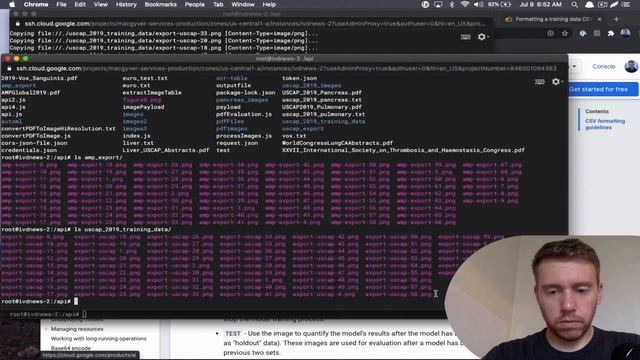Click keyboard icon in rear SSH window showing Copying logs
Viewport: 640px width, 360px height.
click(465, 37)
